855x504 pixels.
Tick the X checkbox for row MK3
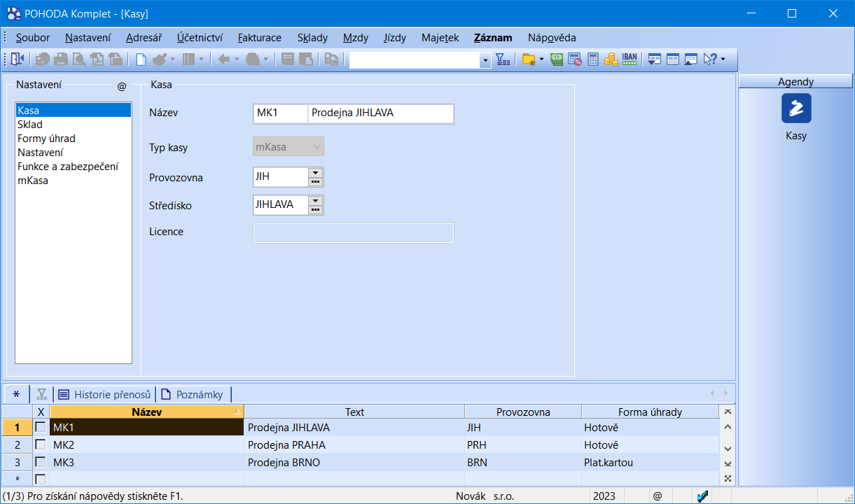coord(41,462)
